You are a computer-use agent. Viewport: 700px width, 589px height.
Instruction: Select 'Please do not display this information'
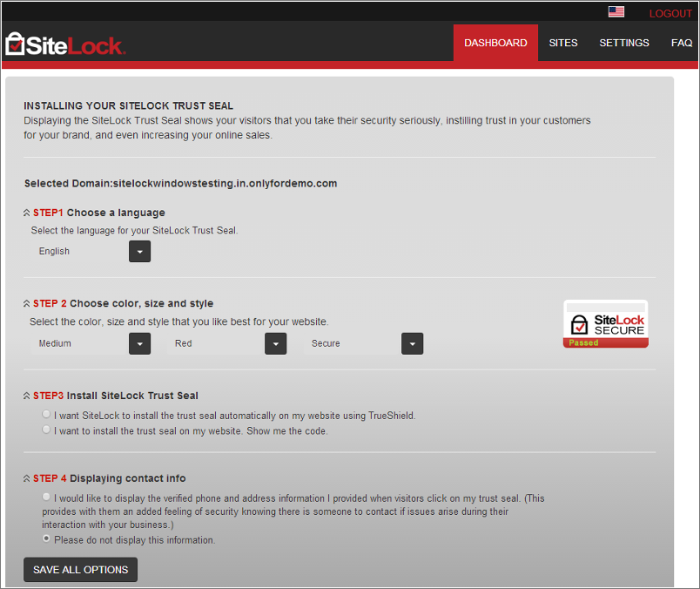[x=47, y=539]
